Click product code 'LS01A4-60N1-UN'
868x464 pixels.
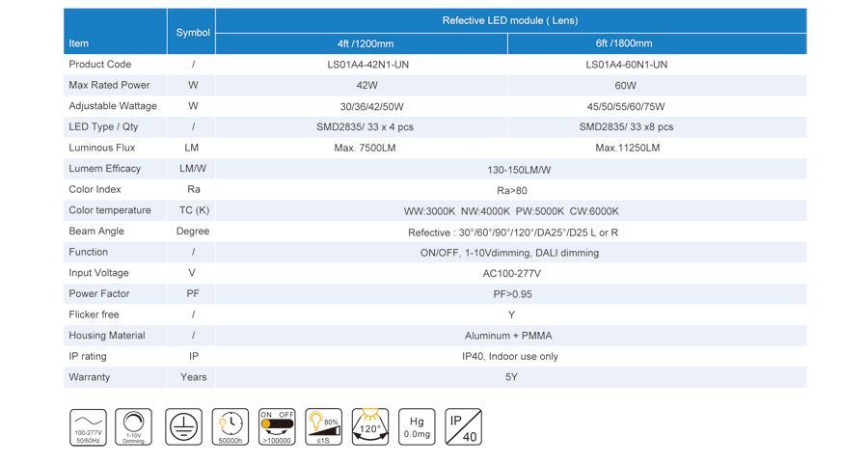(x=627, y=65)
